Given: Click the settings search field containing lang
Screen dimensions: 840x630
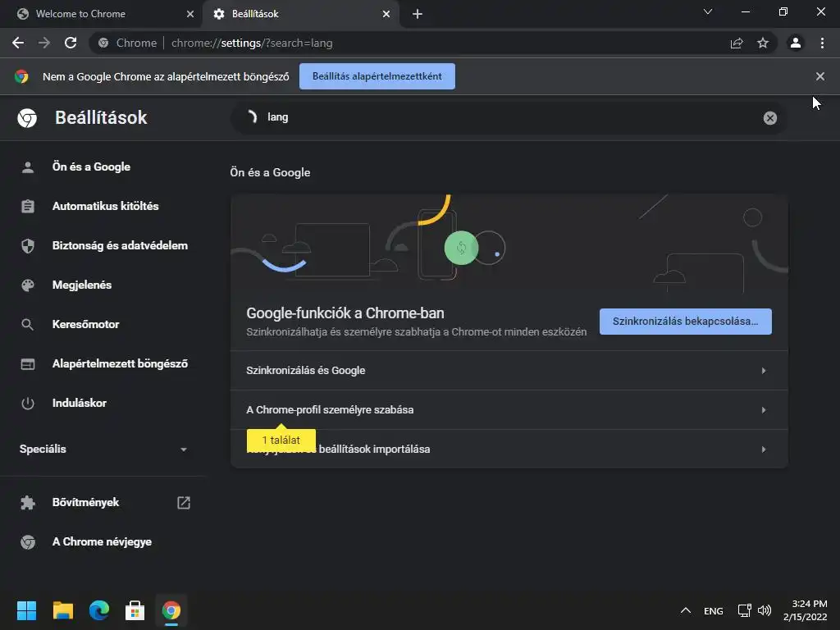Looking at the screenshot, I should [x=509, y=118].
